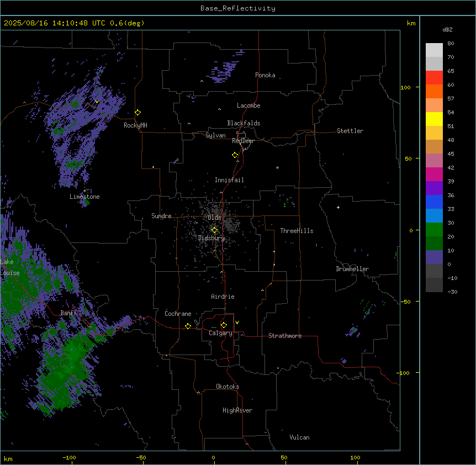This screenshot has height=465, width=476.
Task: Click the Airdrie city label
Action: click(x=223, y=297)
